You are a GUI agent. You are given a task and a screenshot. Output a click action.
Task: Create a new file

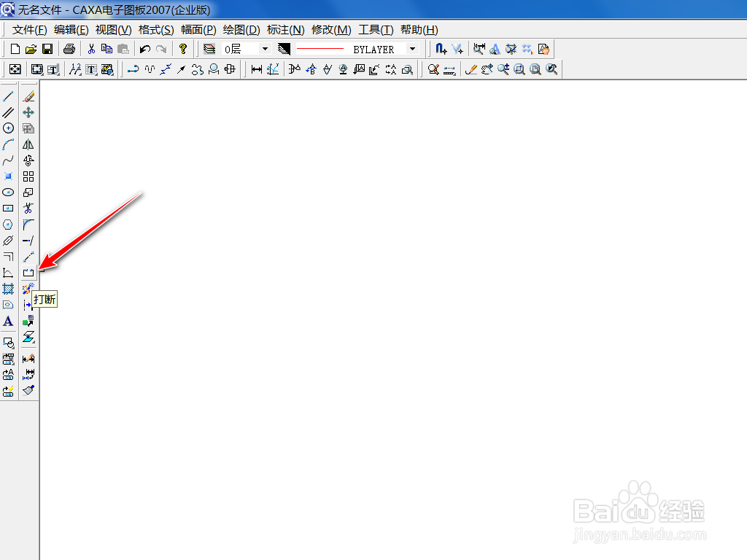[x=15, y=49]
